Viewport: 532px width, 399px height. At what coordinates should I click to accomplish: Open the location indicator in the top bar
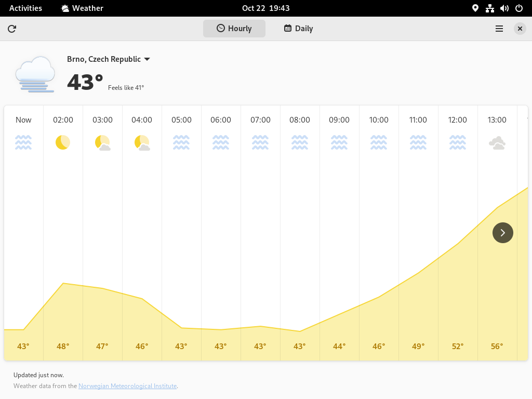click(x=475, y=8)
